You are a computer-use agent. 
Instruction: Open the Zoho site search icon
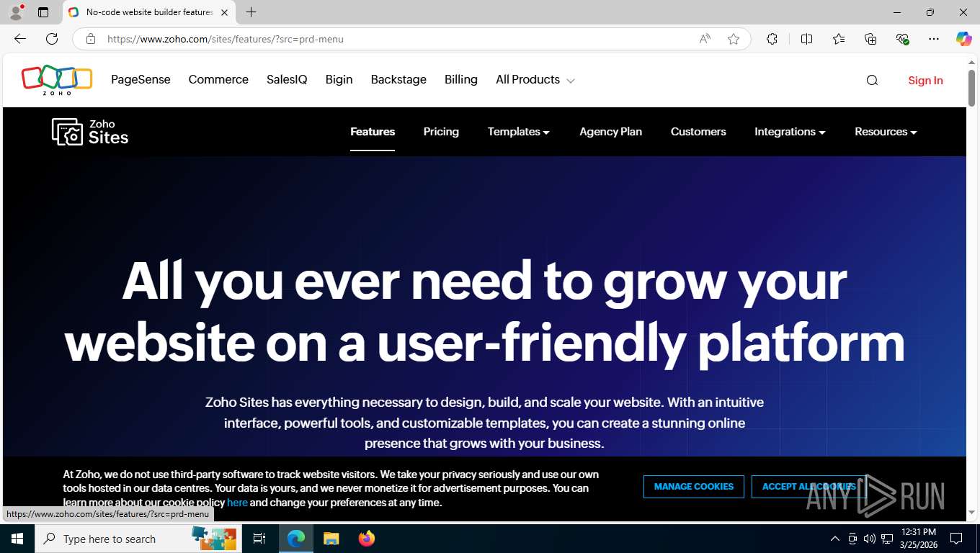coord(872,80)
